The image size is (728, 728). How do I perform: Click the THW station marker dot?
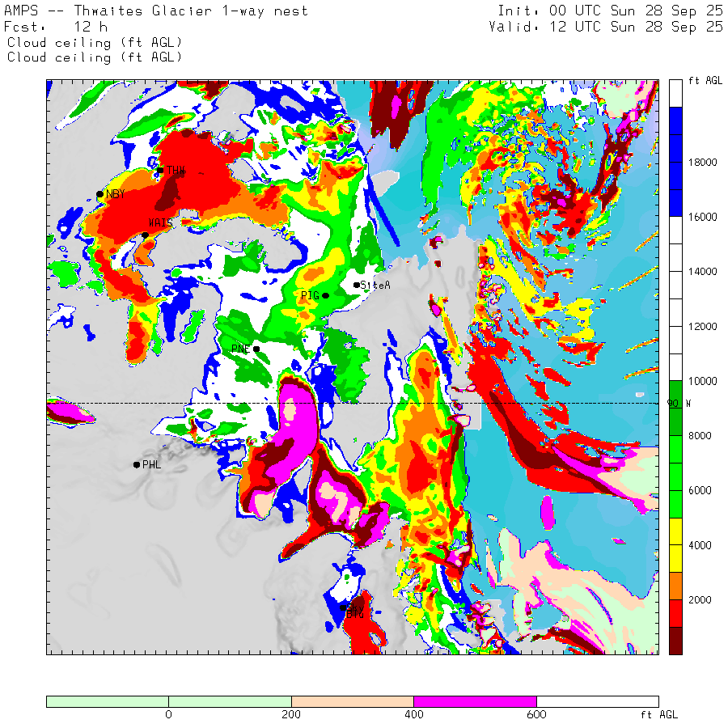point(160,170)
